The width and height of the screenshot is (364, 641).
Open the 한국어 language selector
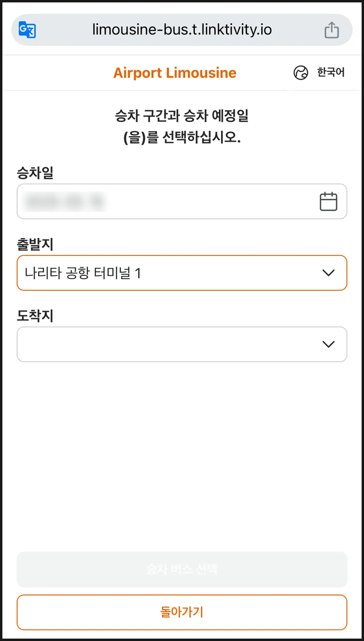[x=319, y=72]
